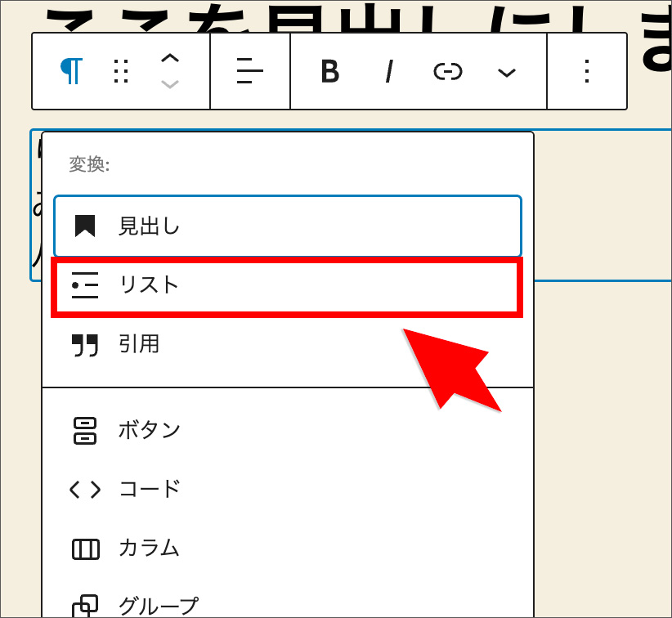This screenshot has width=672, height=618.
Task: Toggle bold formatting
Action: click(329, 72)
